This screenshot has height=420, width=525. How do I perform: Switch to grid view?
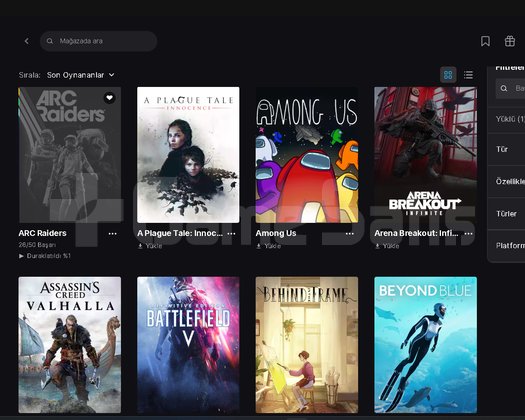click(448, 74)
